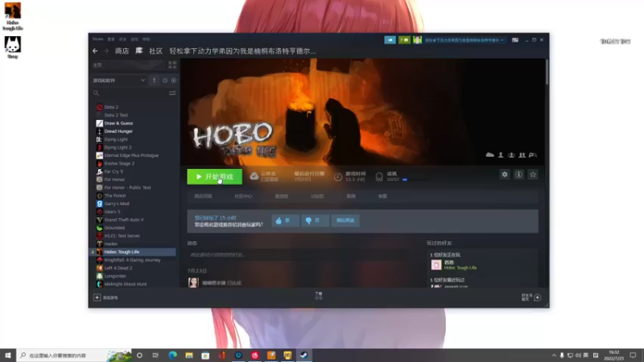644x362 pixels.
Task: Open game info icon beside gear
Action: 518,175
